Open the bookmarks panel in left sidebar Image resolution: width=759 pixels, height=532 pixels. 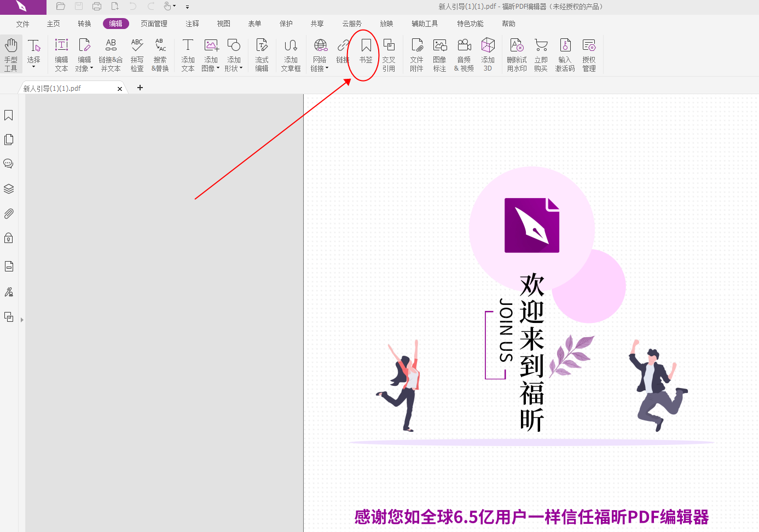pos(8,115)
